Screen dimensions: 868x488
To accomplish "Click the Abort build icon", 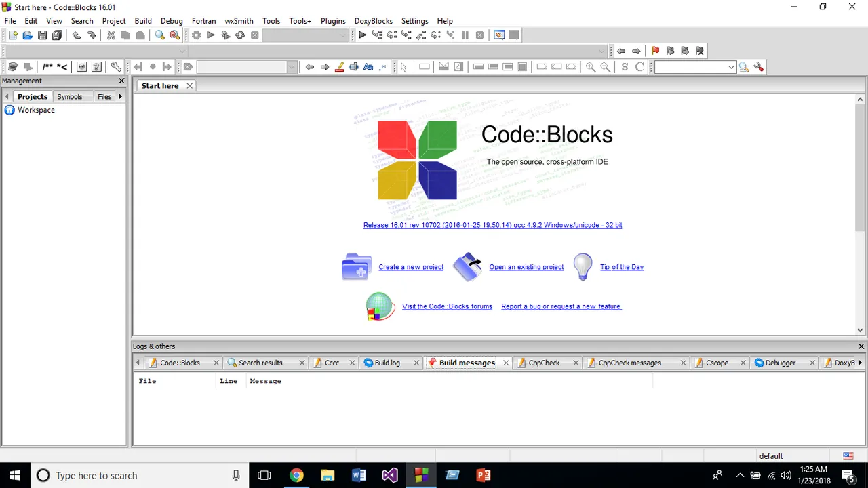I will coord(255,35).
